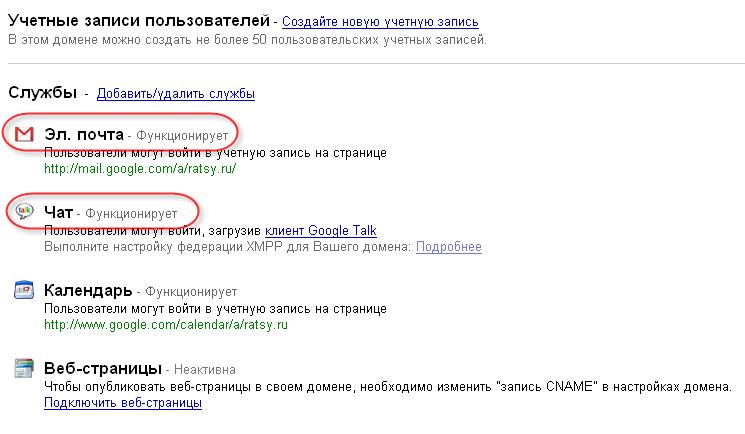Select the Календарь service title
Viewport: 745px width, 434px height.
tap(88, 291)
